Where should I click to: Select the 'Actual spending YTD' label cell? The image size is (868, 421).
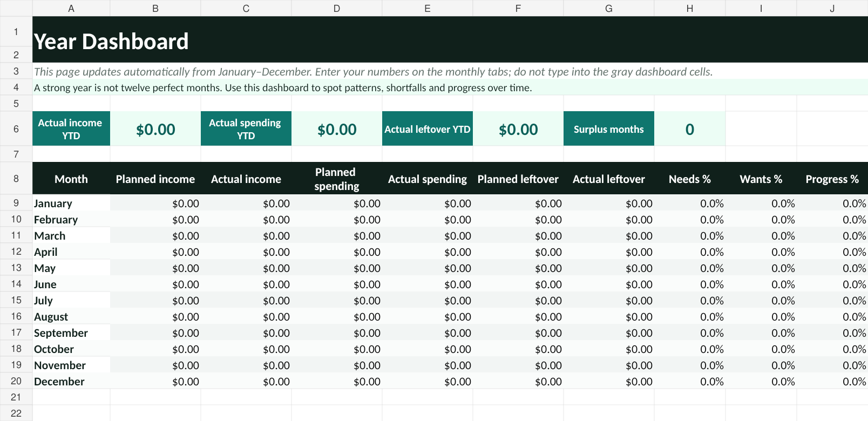click(246, 129)
